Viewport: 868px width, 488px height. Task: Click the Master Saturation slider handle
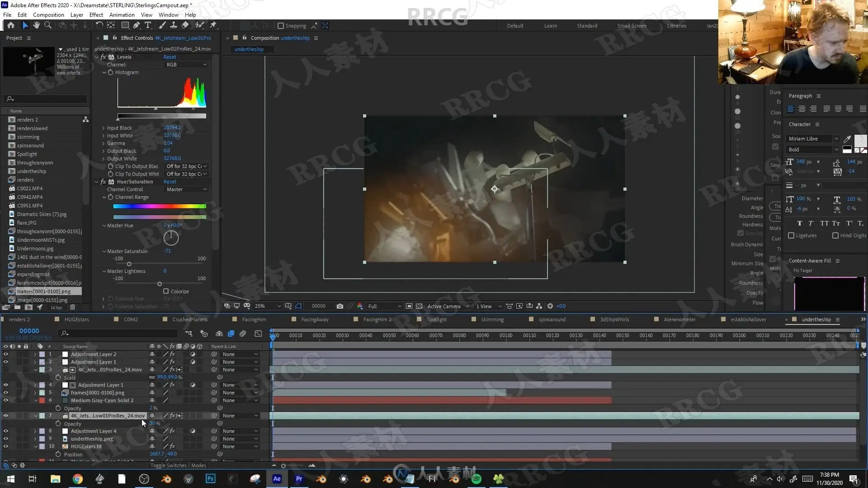pyautogui.click(x=129, y=264)
